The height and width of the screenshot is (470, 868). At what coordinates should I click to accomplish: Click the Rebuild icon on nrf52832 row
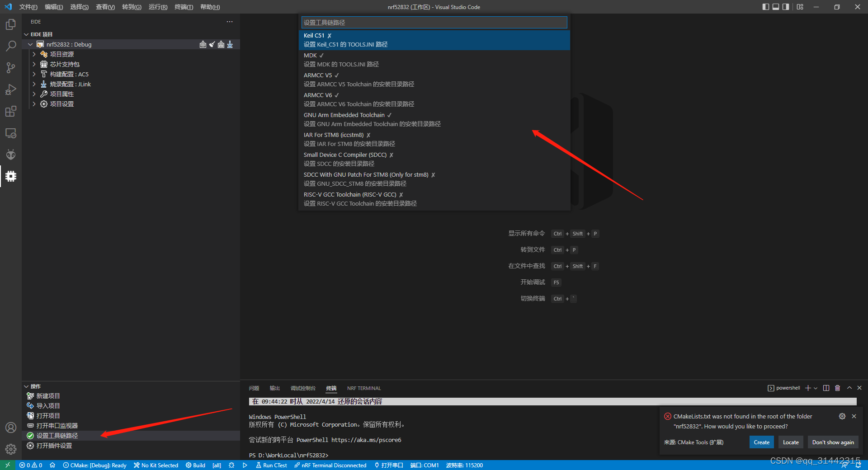click(x=221, y=44)
